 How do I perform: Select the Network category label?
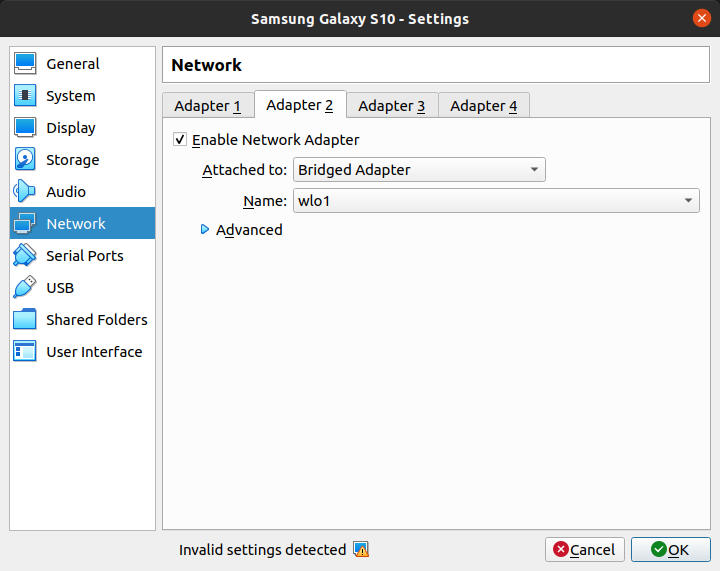pos(76,224)
